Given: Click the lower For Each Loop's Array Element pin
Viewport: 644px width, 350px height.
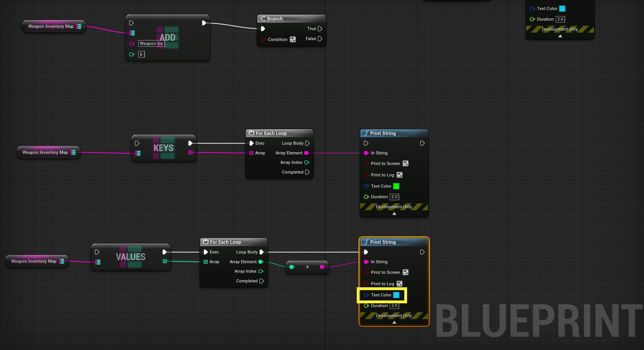Looking at the screenshot, I should 261,262.
